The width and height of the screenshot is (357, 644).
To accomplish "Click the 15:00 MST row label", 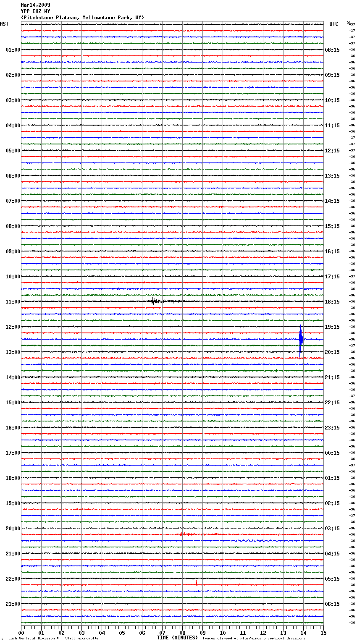I will (13, 403).
